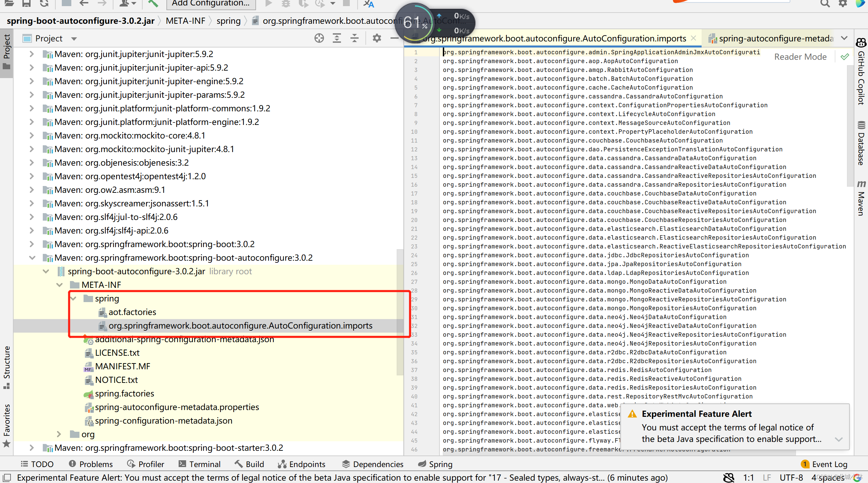Click the UTF-8 encoding status widget
Screen dimensions: 868x483
click(791, 478)
